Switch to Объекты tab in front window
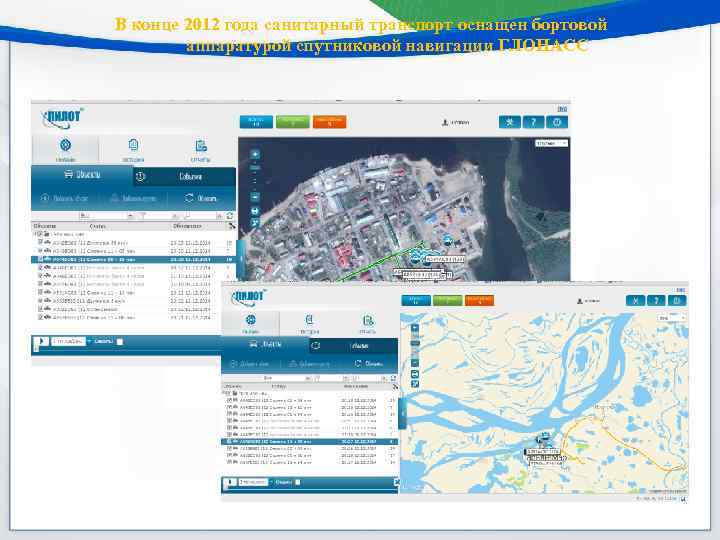 click(265, 344)
